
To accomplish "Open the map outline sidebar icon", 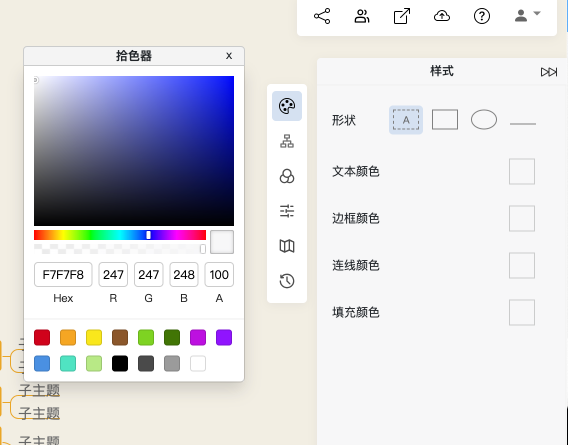I will coord(287,246).
